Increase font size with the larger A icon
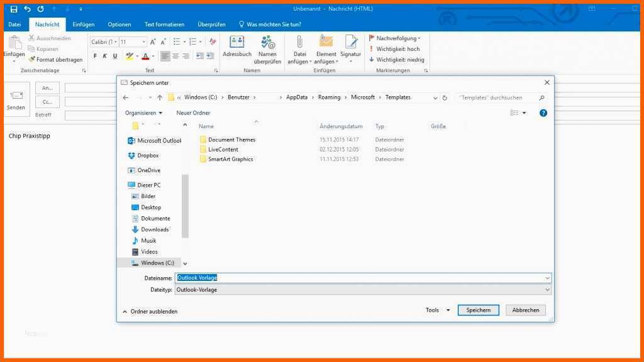The width and height of the screenshot is (644, 362). coord(153,42)
